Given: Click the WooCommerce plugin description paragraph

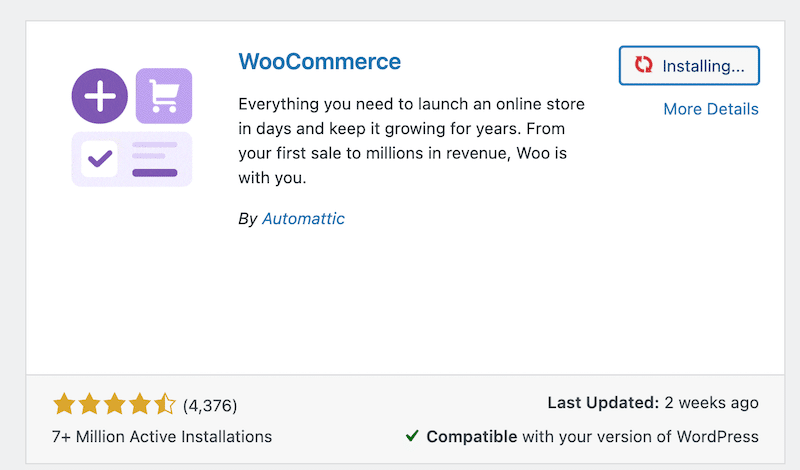Looking at the screenshot, I should coord(412,141).
